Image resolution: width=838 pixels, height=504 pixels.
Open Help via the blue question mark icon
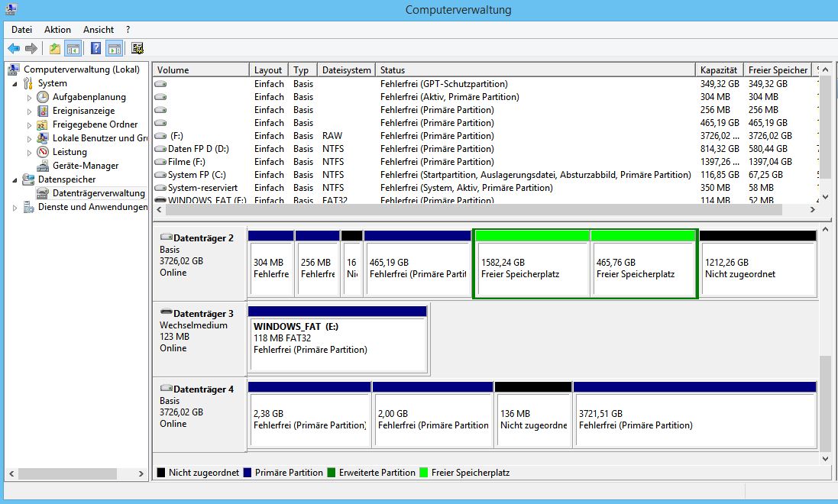(95, 49)
